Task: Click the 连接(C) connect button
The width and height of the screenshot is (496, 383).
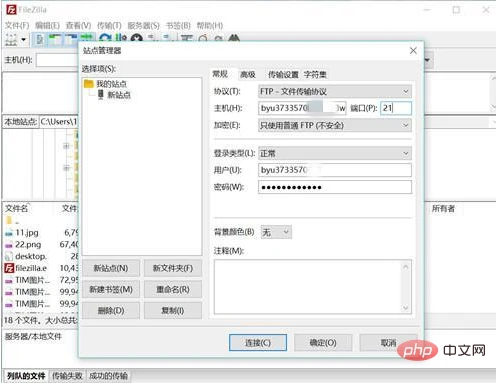Action: [x=258, y=343]
